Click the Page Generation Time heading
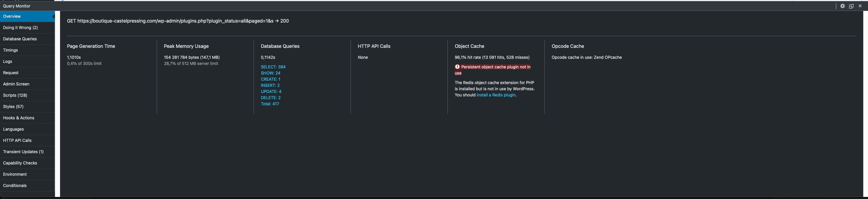 coord(91,46)
